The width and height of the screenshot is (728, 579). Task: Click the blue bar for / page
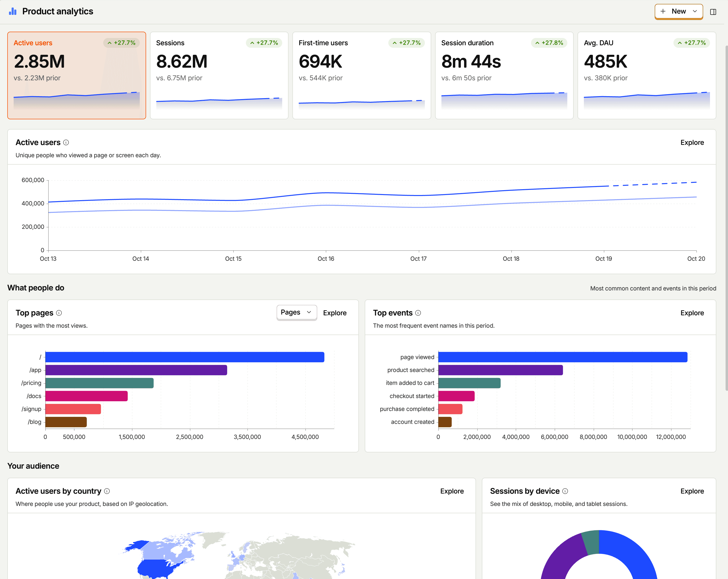185,357
